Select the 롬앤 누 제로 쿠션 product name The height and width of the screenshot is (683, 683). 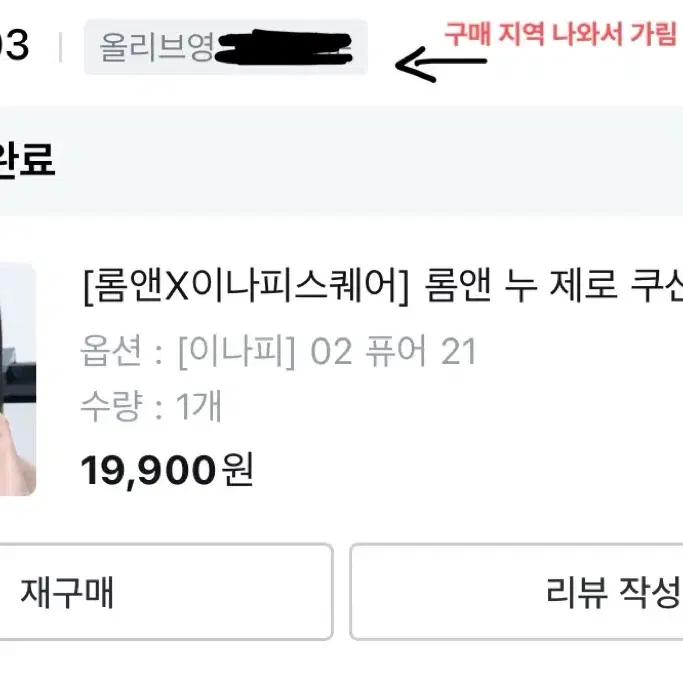tap(553, 286)
